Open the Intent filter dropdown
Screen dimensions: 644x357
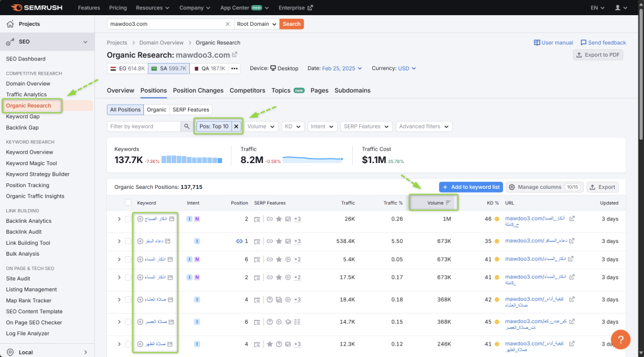pyautogui.click(x=323, y=127)
